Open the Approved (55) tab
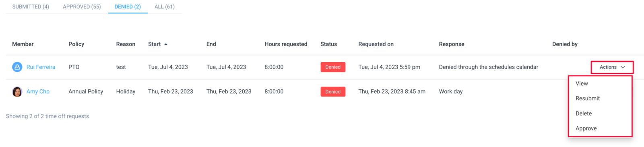Screen dimensions: 644x147 point(82,6)
